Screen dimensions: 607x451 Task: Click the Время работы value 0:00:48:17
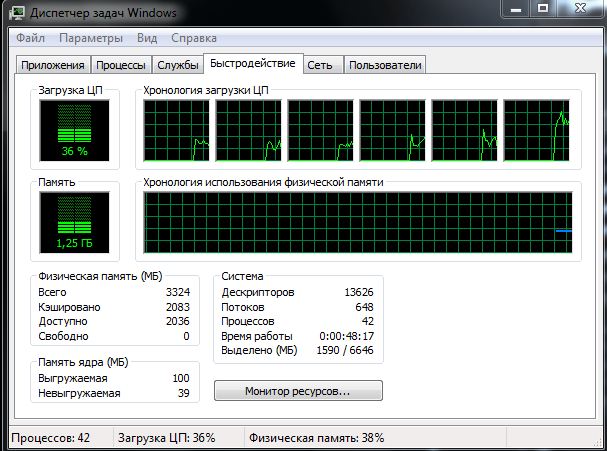(346, 336)
